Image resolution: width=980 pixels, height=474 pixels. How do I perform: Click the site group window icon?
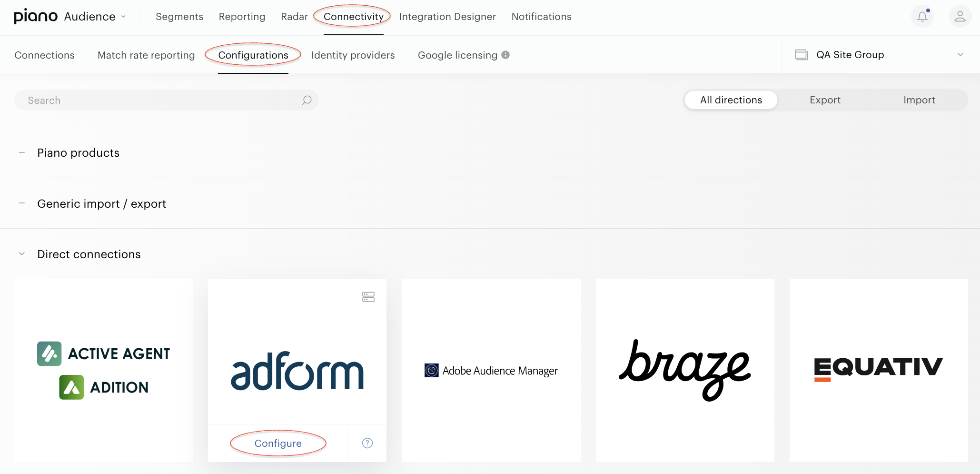802,55
